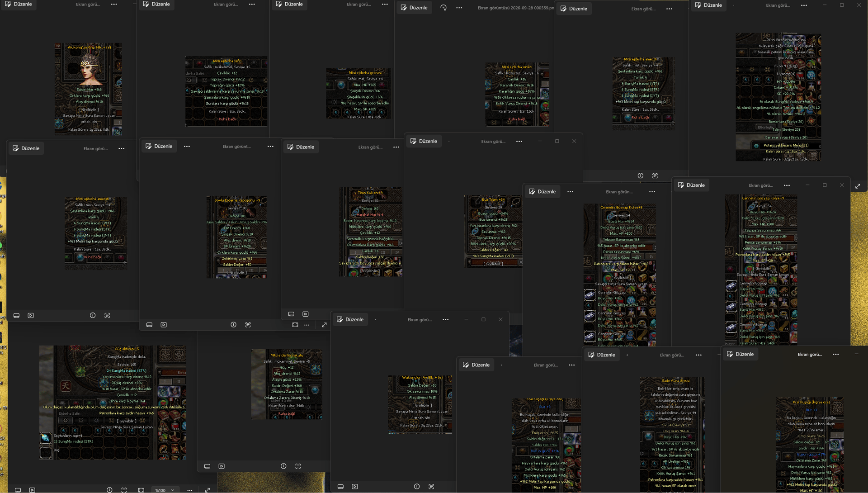The width and height of the screenshot is (868, 493).
Task: Open ellipsis menu in Mitsi ejderha oniksi window
Action: [459, 8]
